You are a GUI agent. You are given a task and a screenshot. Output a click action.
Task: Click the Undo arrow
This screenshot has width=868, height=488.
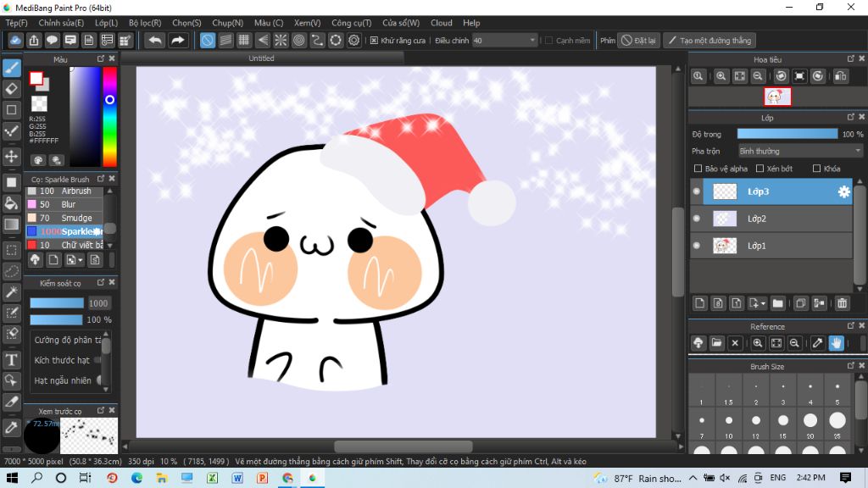click(x=156, y=41)
